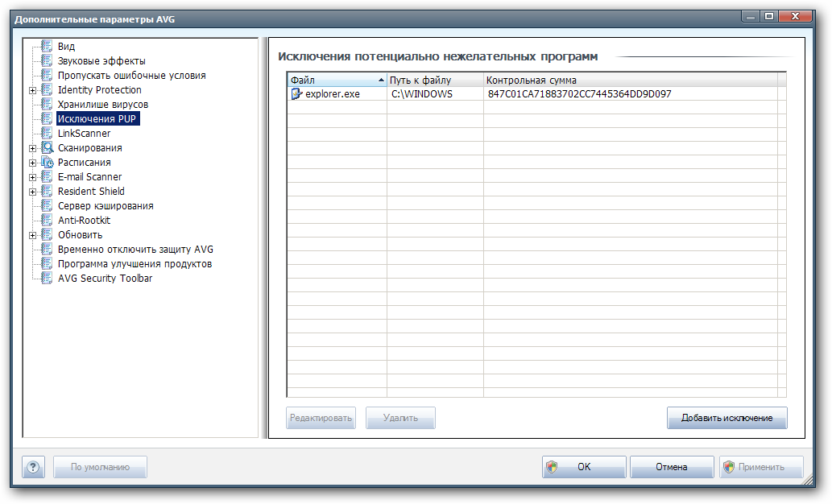
Task: Click the explorer.exe file icon in the list
Action: click(x=296, y=94)
